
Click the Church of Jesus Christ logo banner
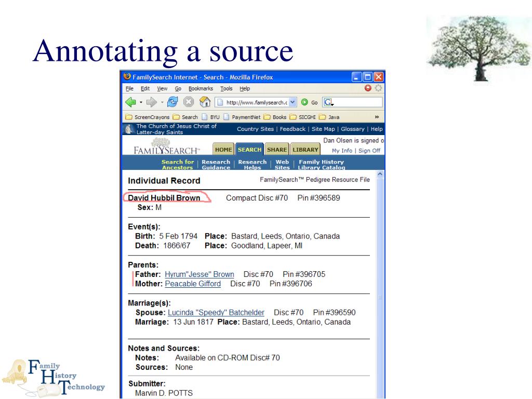pos(171,129)
